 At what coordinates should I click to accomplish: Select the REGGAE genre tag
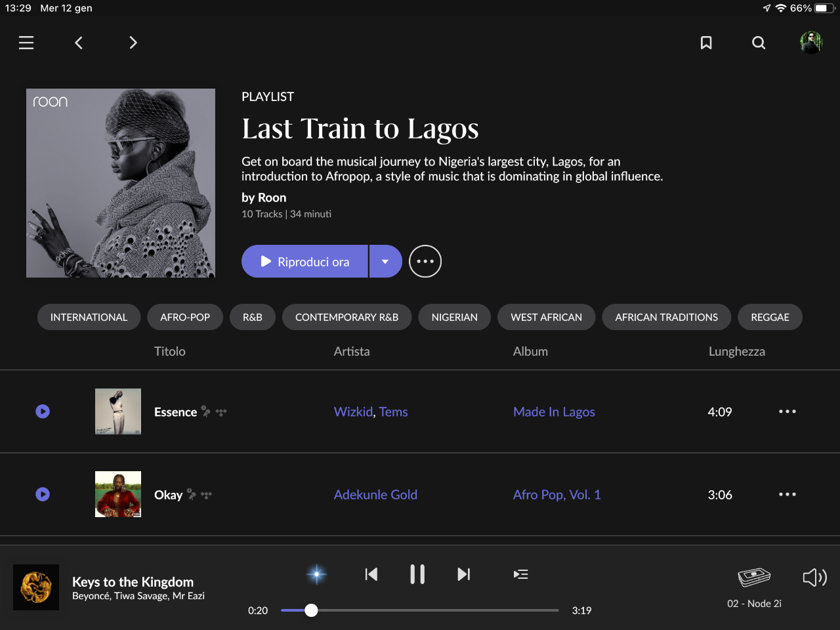pyautogui.click(x=770, y=317)
